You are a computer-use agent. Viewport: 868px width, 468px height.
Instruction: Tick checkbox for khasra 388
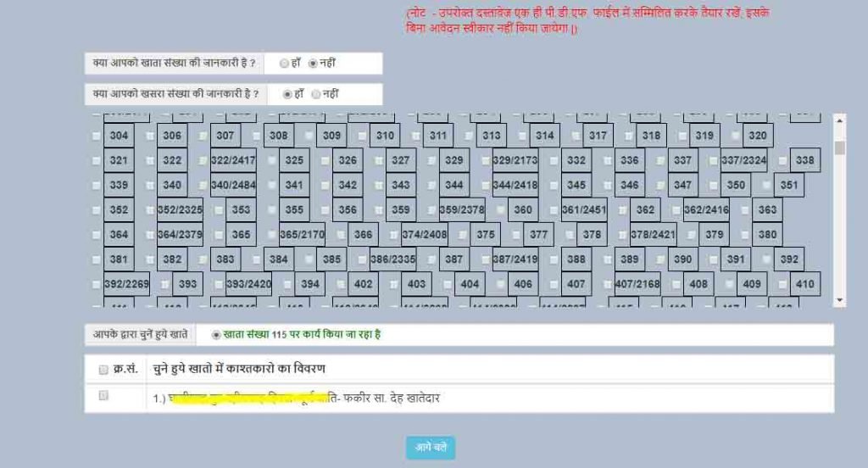pyautogui.click(x=554, y=259)
